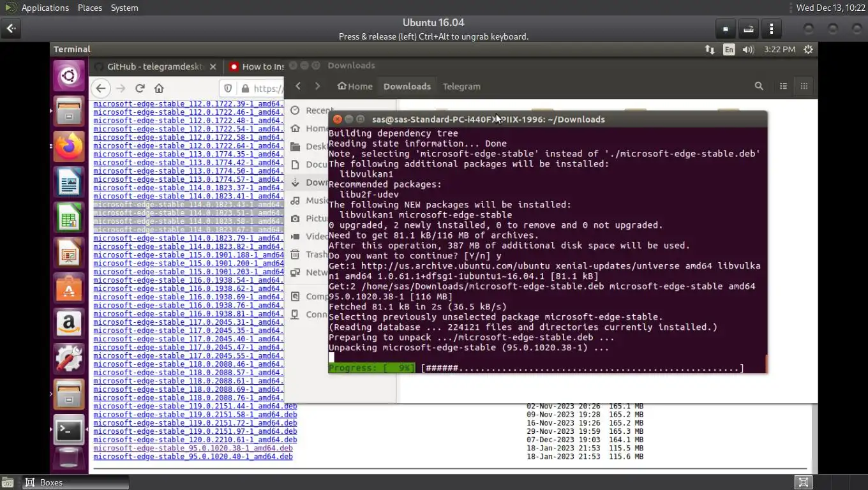Viewport: 868px width, 490px height.
Task: Open network indicator in Ubuntu panel
Action: click(x=710, y=49)
